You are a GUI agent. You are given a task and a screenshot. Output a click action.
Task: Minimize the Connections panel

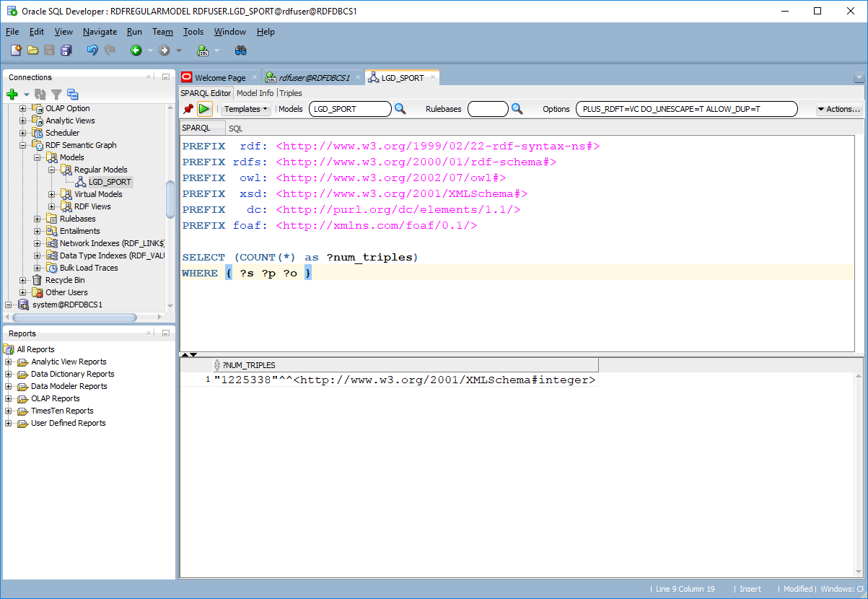tap(166, 77)
